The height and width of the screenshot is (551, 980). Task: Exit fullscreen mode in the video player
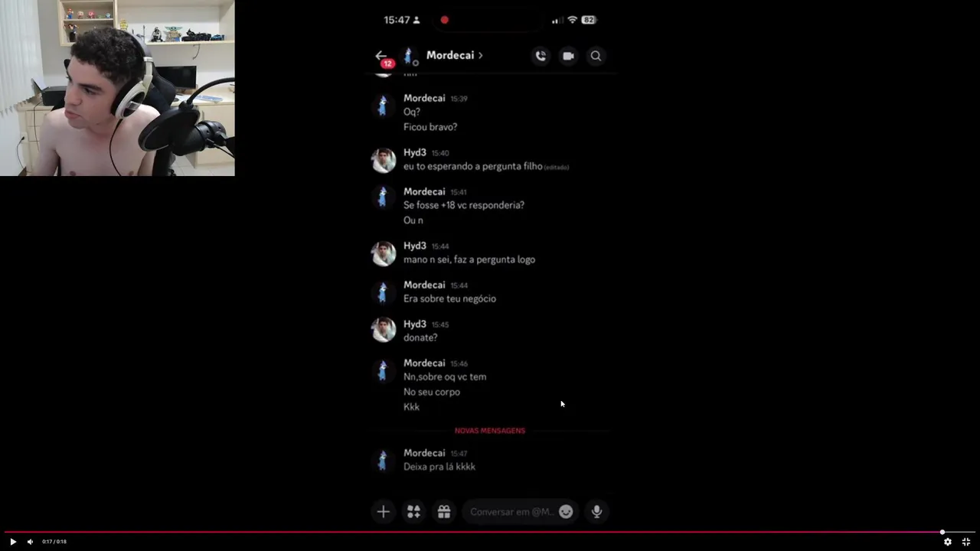pos(966,542)
